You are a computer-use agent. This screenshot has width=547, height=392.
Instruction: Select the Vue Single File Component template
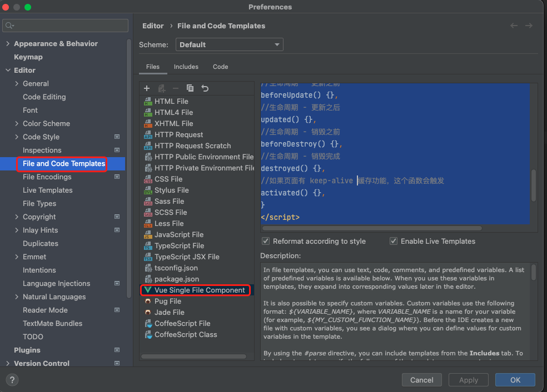point(196,290)
